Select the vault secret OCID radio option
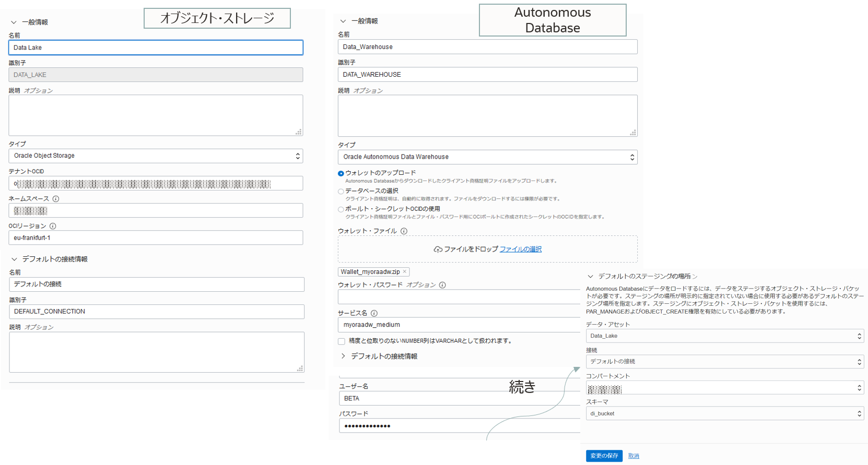 click(341, 209)
